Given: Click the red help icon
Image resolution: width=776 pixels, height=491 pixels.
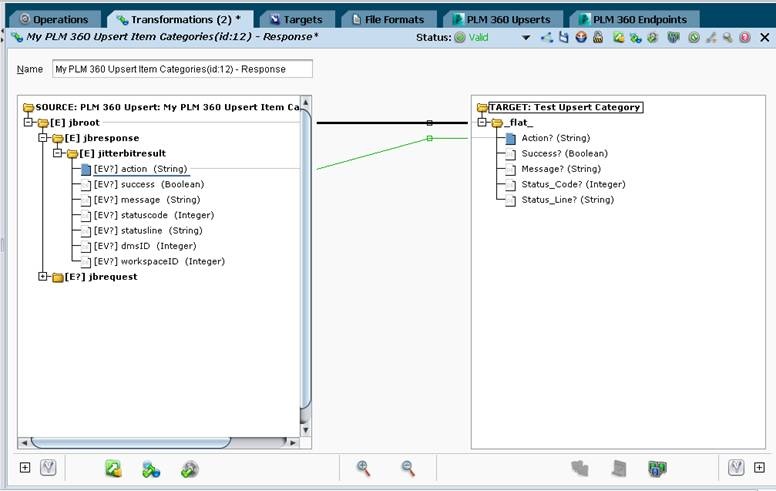Looking at the screenshot, I should (x=744, y=38).
